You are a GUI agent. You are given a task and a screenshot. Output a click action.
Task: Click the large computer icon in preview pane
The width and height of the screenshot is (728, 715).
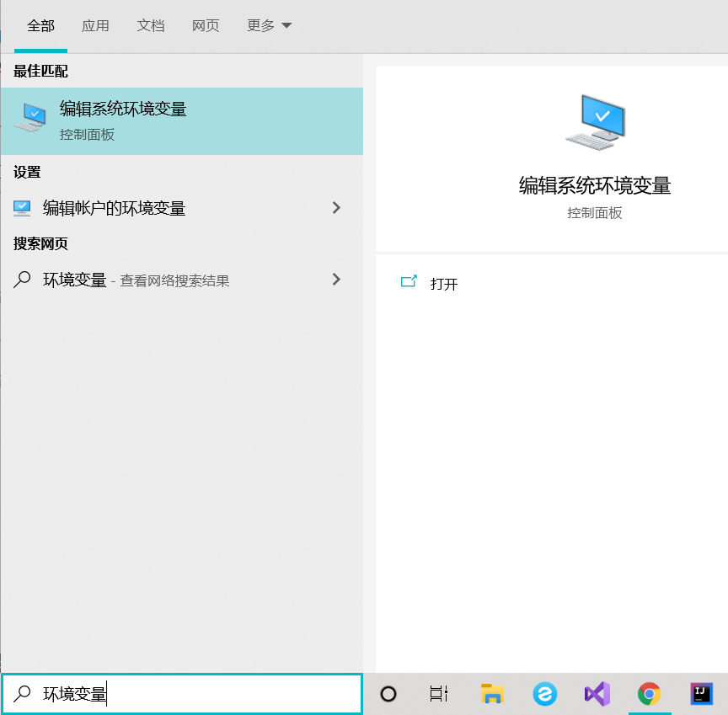click(x=595, y=122)
